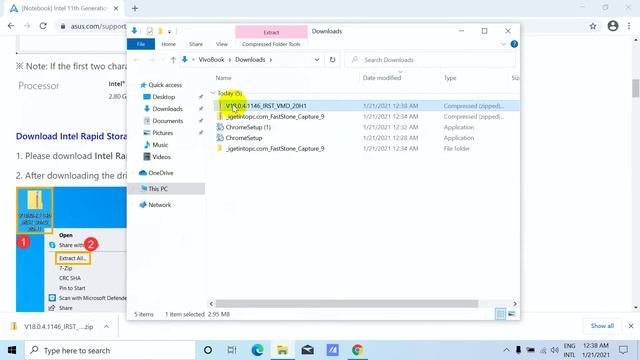Screen dimensions: 640x360
Task: Select the ChromeSetup application without (1)
Action: coord(244,138)
